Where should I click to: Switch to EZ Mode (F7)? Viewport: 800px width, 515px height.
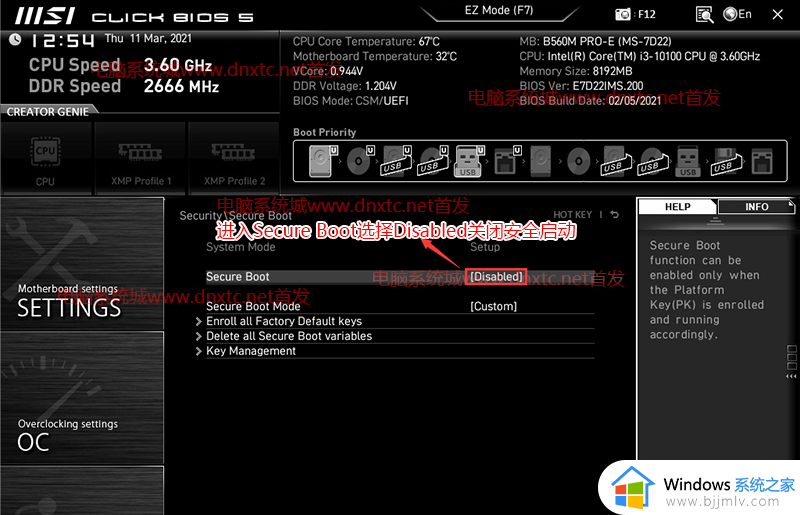pyautogui.click(x=499, y=11)
